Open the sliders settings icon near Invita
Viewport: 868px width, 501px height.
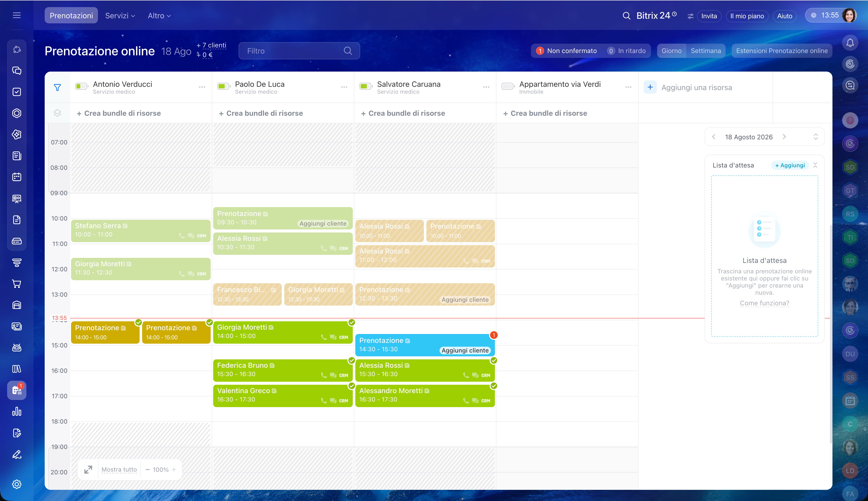pyautogui.click(x=690, y=16)
